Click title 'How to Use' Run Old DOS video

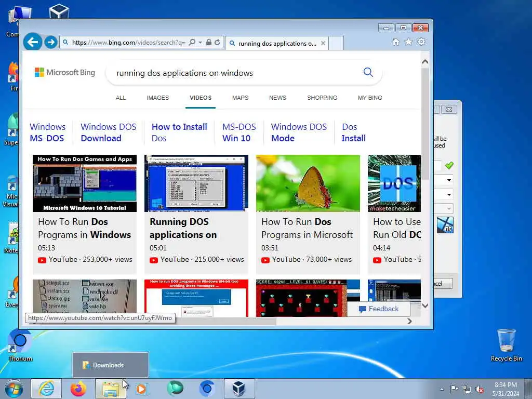[397, 229]
